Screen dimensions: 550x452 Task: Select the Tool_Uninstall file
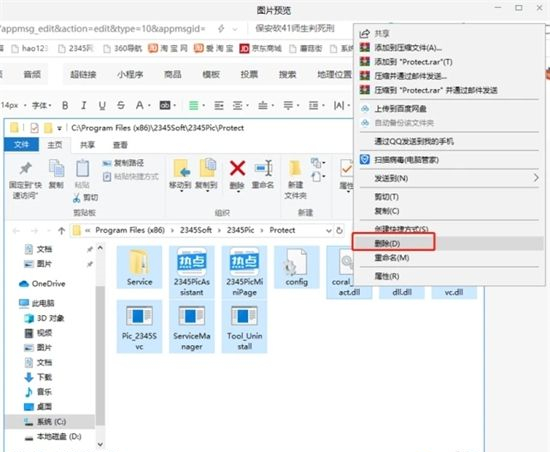[x=244, y=326]
